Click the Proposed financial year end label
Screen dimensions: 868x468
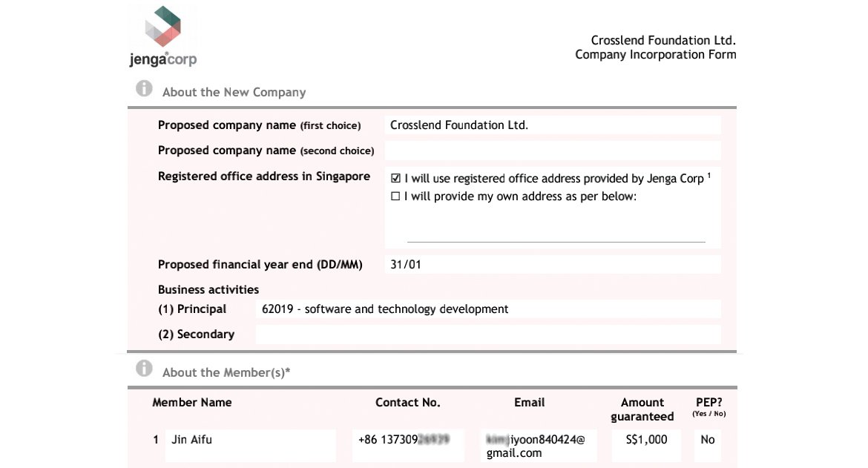point(260,265)
